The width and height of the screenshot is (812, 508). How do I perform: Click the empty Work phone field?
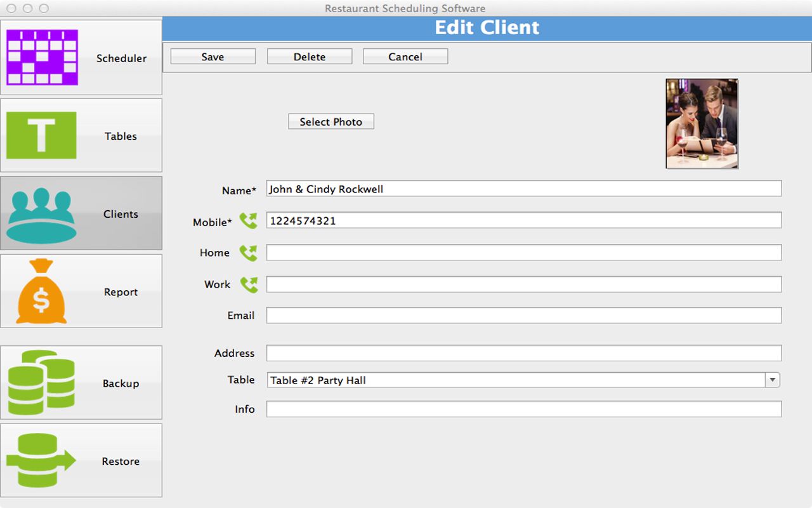(x=524, y=284)
